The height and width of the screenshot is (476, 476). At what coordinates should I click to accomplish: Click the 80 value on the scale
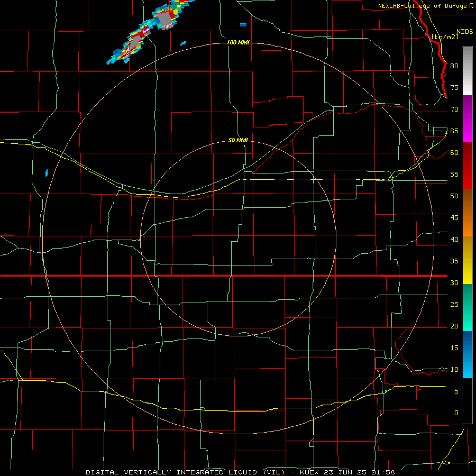point(454,66)
